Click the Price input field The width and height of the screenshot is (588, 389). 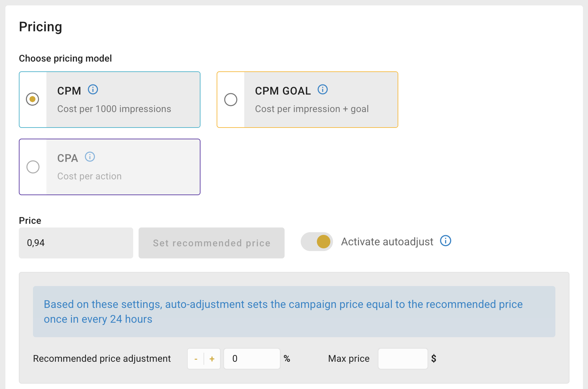[x=76, y=243]
